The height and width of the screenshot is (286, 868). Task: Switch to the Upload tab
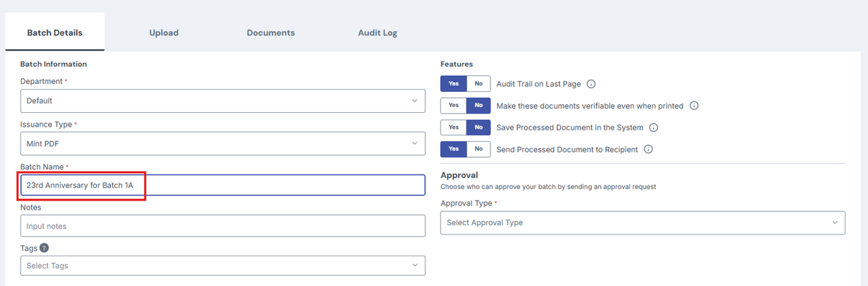point(164,33)
